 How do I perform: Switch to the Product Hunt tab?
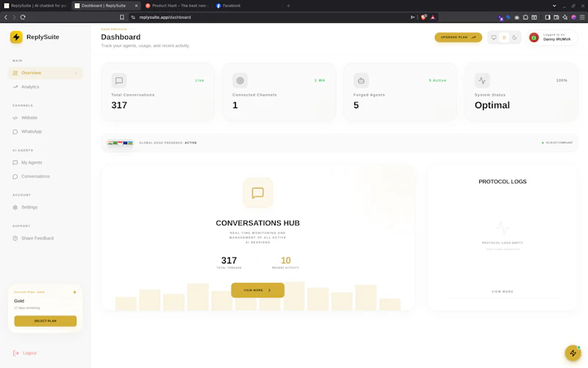click(176, 6)
